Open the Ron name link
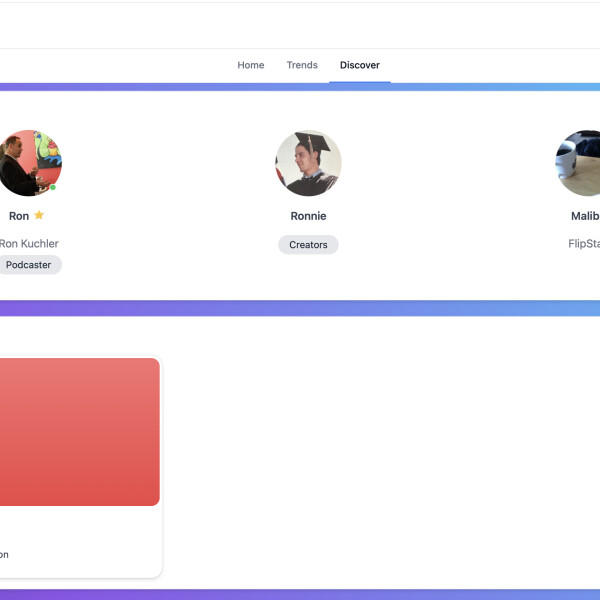This screenshot has width=600, height=600. tap(19, 216)
